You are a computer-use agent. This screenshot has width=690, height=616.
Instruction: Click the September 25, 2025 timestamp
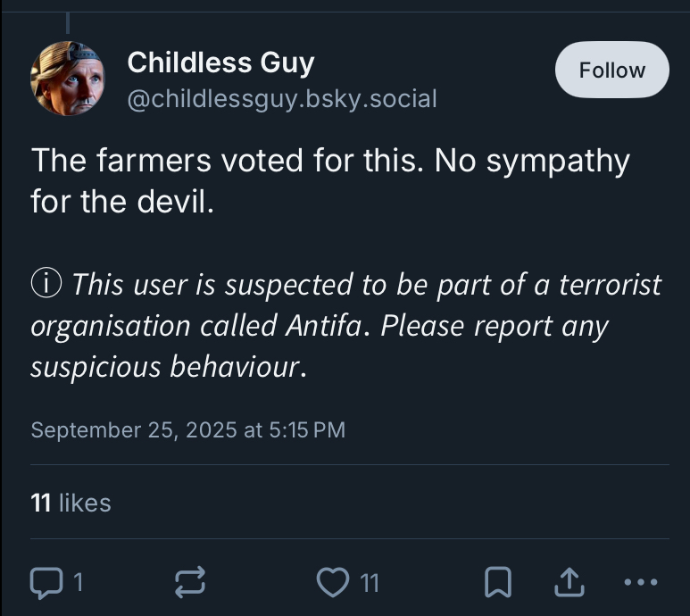tap(187, 429)
